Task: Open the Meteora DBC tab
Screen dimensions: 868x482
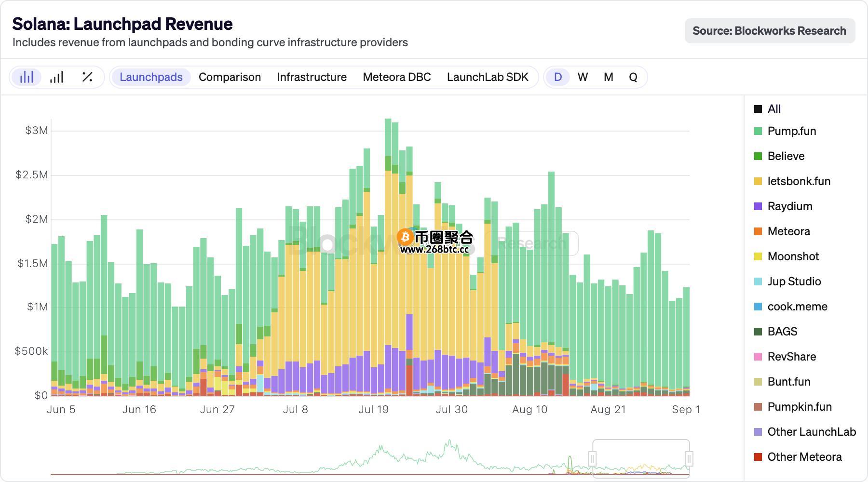Action: pos(397,77)
